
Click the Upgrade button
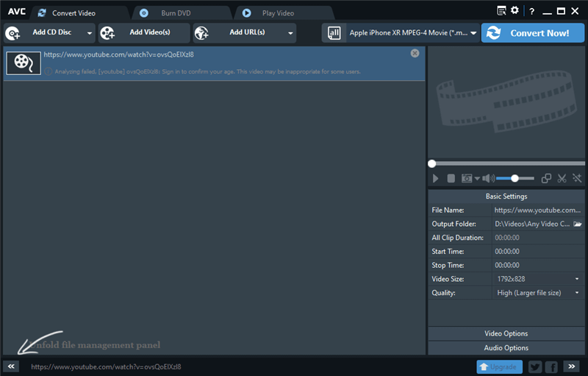click(500, 366)
